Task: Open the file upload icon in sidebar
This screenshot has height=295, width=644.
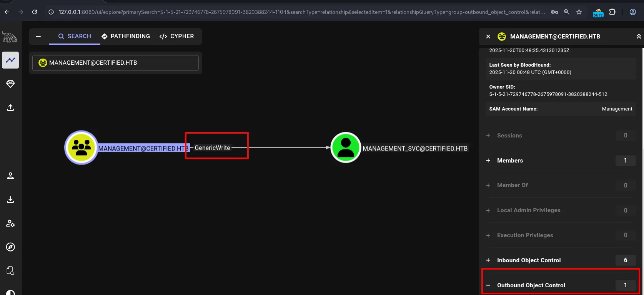Action: (10, 107)
